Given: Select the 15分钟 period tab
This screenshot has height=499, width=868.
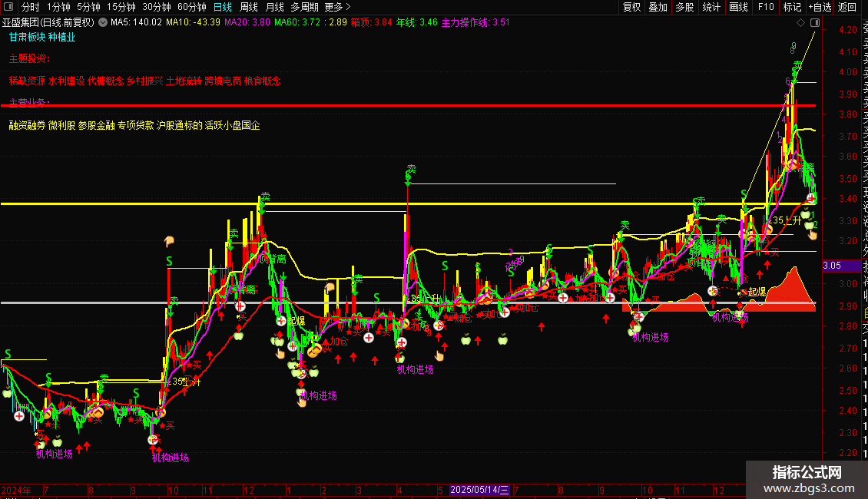Looking at the screenshot, I should (x=121, y=7).
